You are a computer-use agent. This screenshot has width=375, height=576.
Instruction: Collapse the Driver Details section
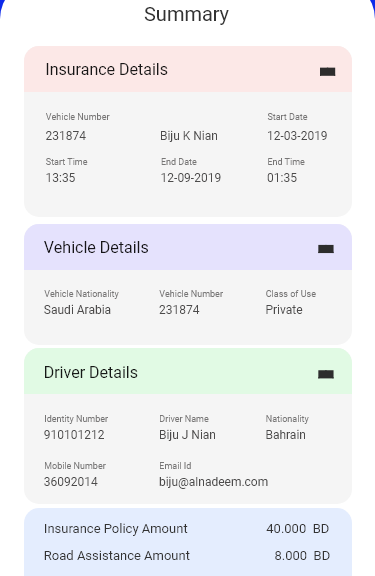coord(326,374)
